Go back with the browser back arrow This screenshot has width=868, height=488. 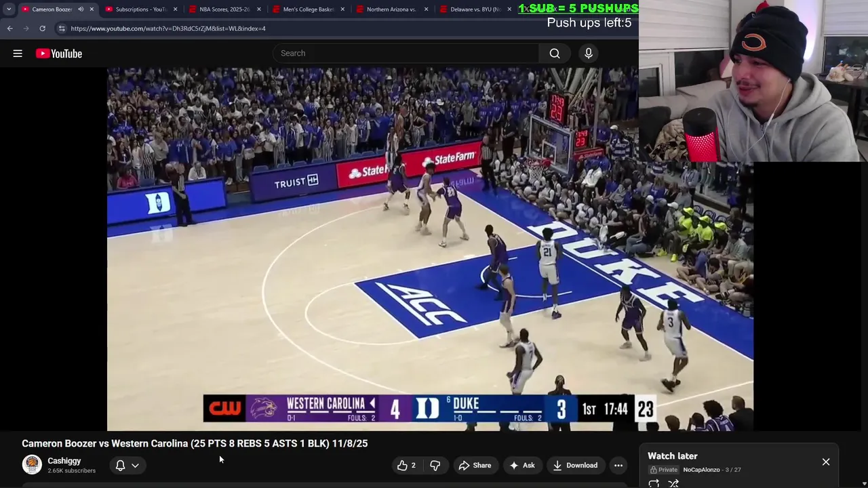click(x=9, y=28)
